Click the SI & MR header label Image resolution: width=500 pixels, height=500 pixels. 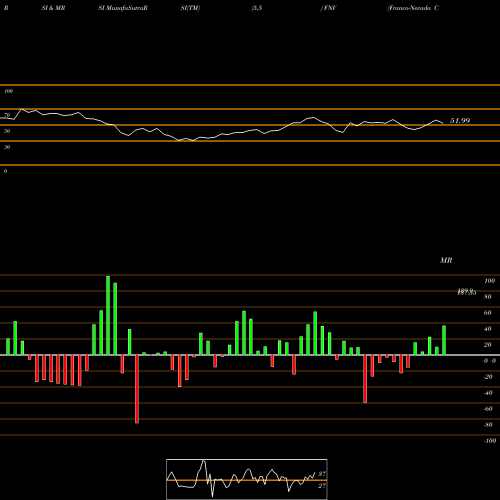(x=53, y=8)
